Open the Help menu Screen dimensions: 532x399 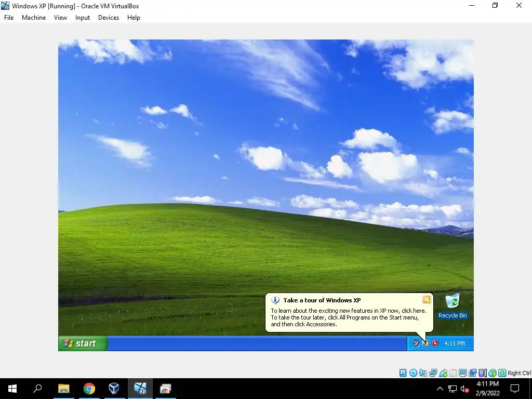point(134,18)
